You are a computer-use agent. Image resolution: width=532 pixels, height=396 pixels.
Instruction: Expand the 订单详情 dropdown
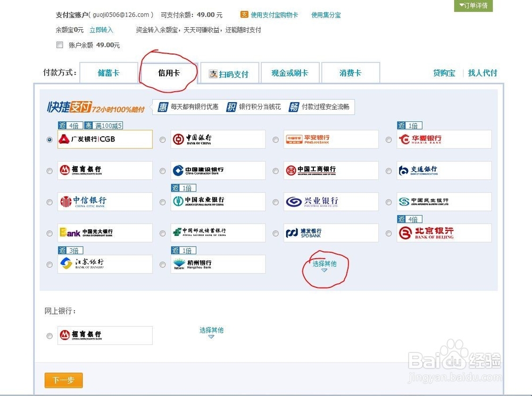click(x=473, y=5)
